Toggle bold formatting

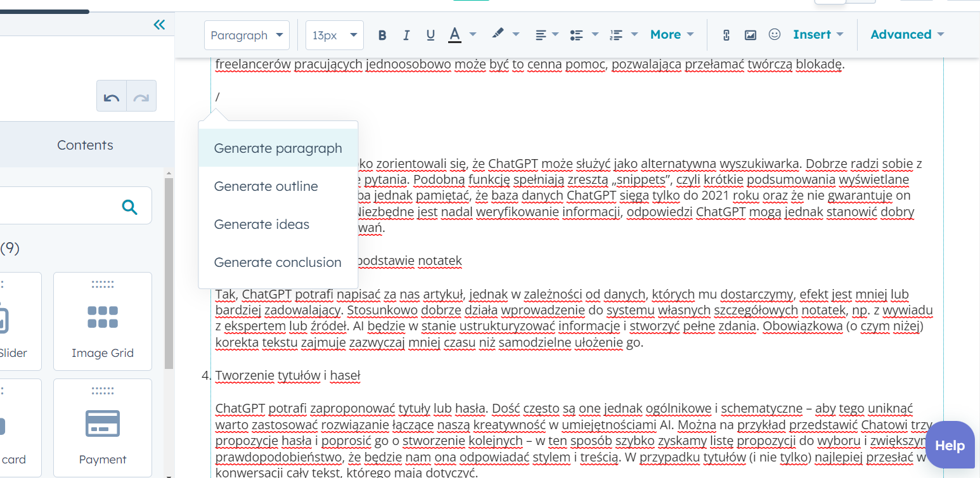(x=382, y=35)
